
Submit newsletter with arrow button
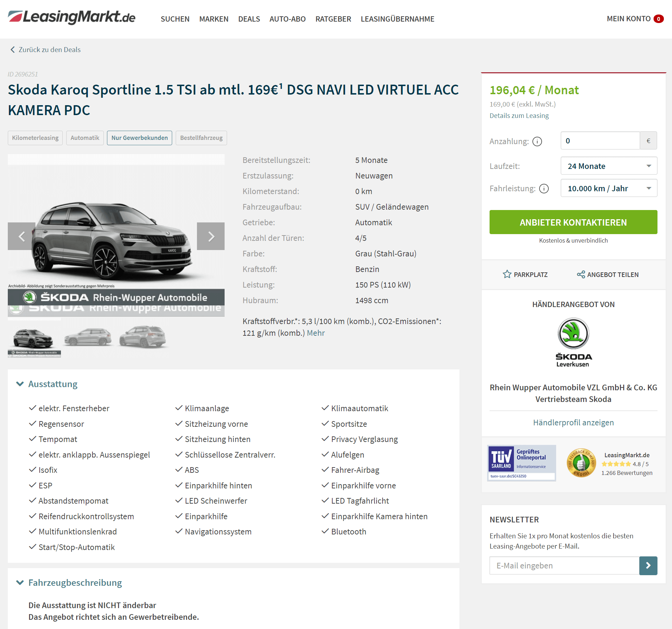[x=648, y=566]
